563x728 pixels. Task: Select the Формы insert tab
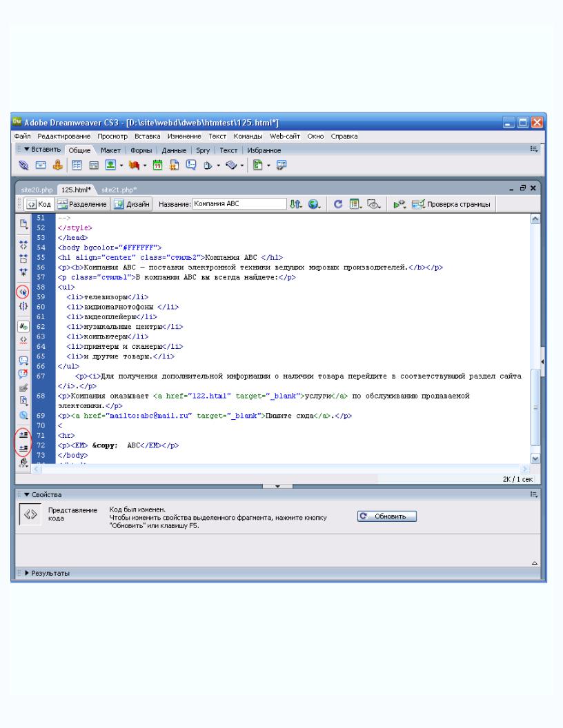[141, 150]
